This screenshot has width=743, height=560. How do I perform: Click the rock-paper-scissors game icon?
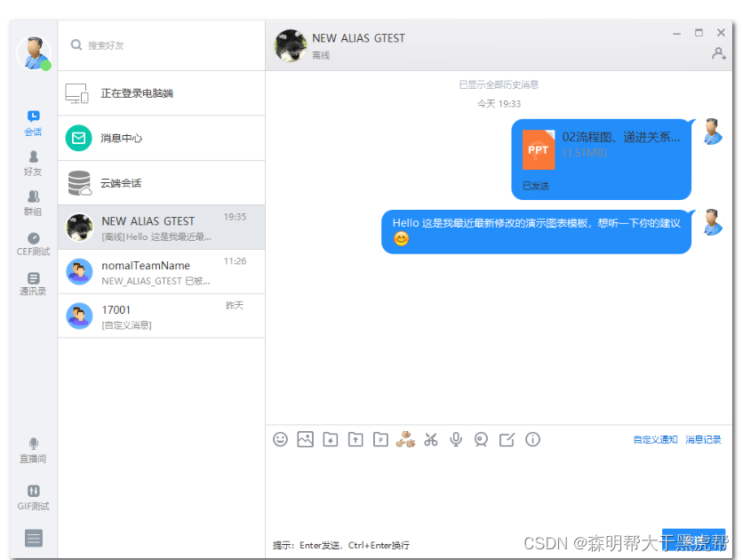pos(405,439)
